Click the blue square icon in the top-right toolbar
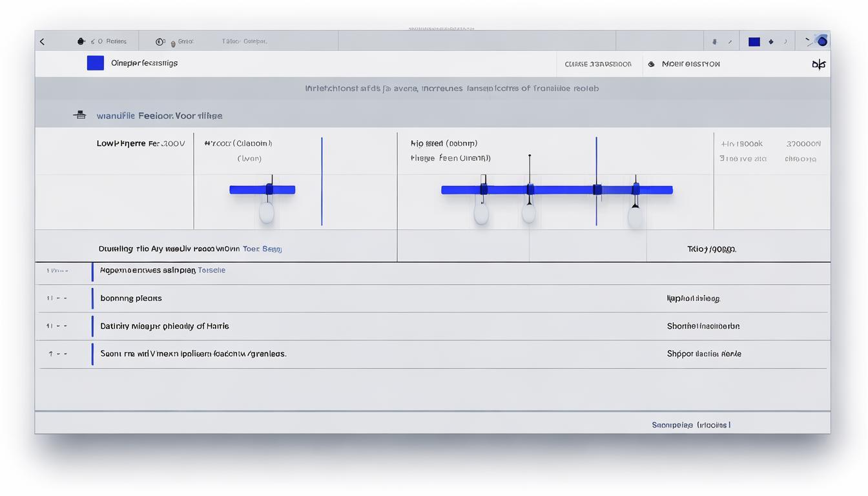Screen dimensions: 868x496 coord(754,42)
